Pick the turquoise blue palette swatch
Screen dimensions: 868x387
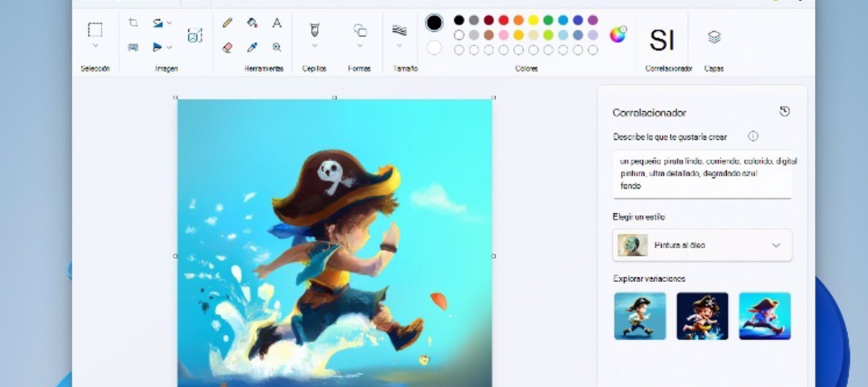point(563,20)
